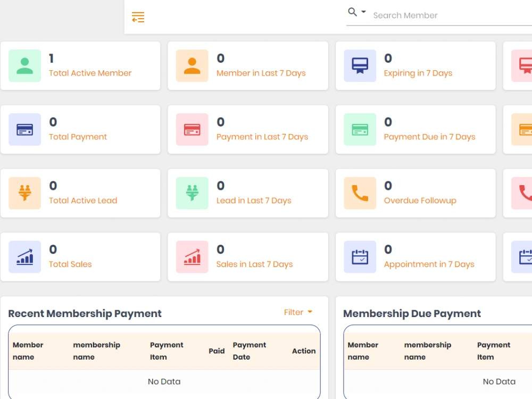The image size is (532, 399).
Task: Click Payment Item header in Recent Membership Payment
Action: pos(166,351)
